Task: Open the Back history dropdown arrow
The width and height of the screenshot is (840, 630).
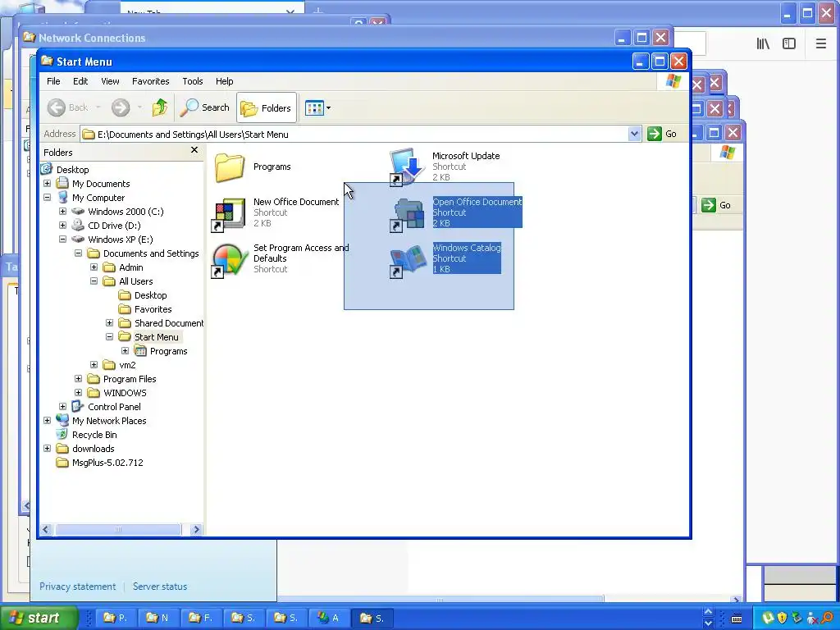Action: 98,107
